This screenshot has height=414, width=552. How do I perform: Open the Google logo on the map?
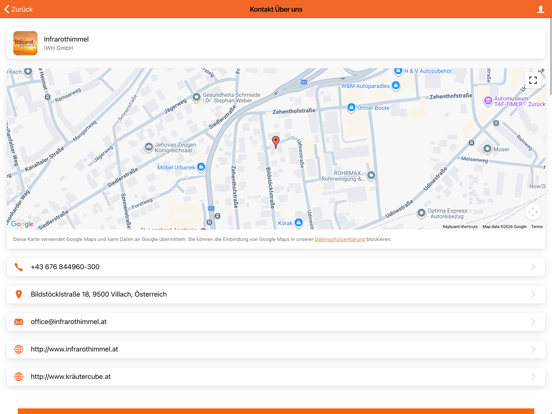[x=22, y=224]
